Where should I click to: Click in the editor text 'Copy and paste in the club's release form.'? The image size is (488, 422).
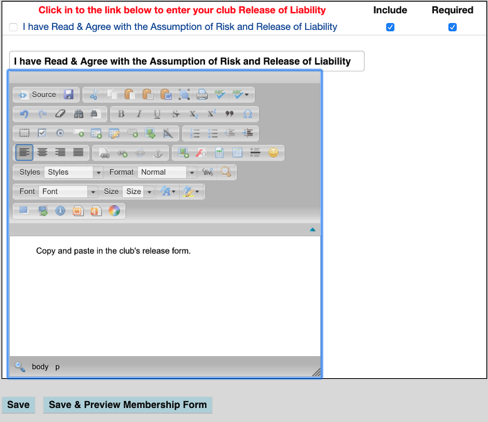(113, 251)
